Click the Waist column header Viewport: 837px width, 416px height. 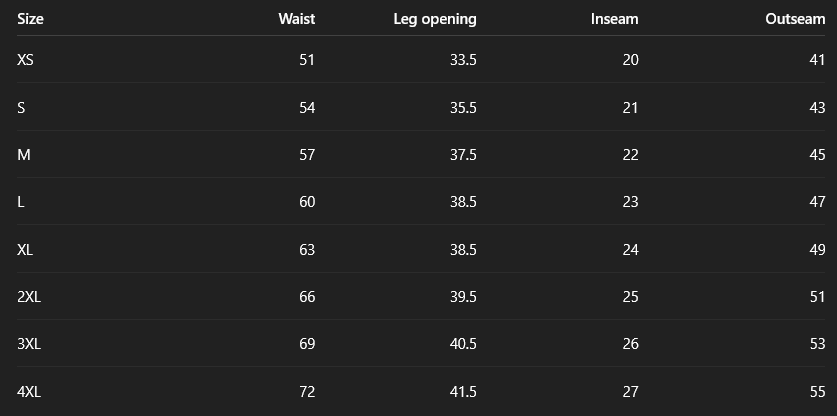(296, 19)
